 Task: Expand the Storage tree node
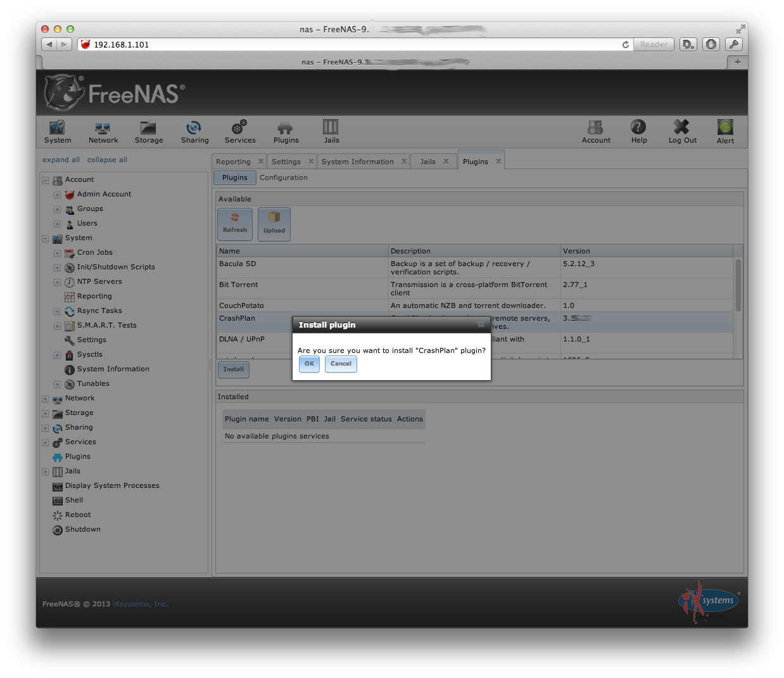tap(46, 413)
